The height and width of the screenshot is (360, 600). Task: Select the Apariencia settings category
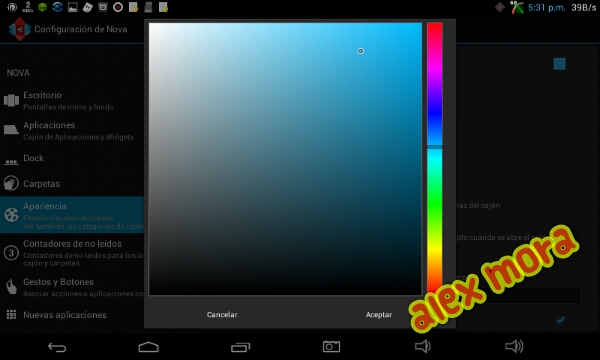click(72, 215)
